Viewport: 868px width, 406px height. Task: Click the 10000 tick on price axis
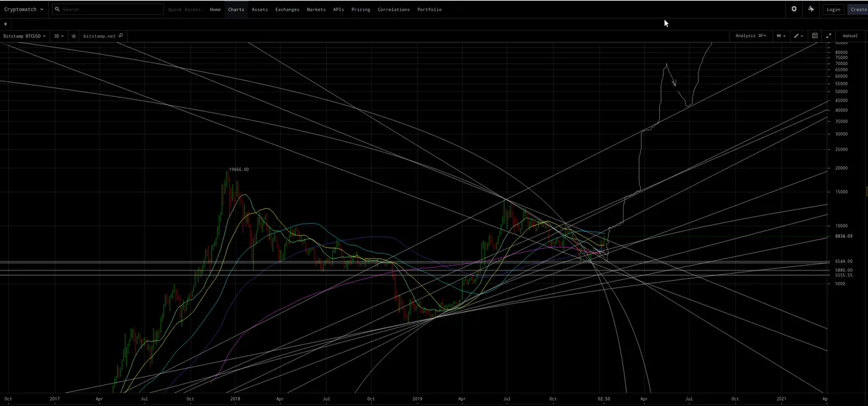(x=841, y=226)
